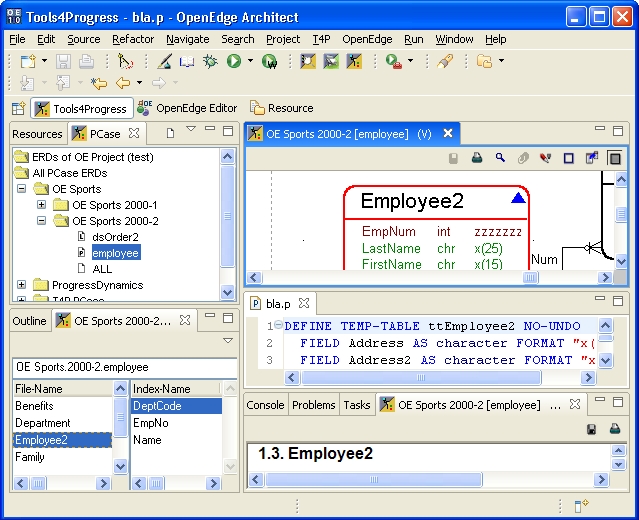Open the New wizard dropdown arrow

tap(44, 61)
